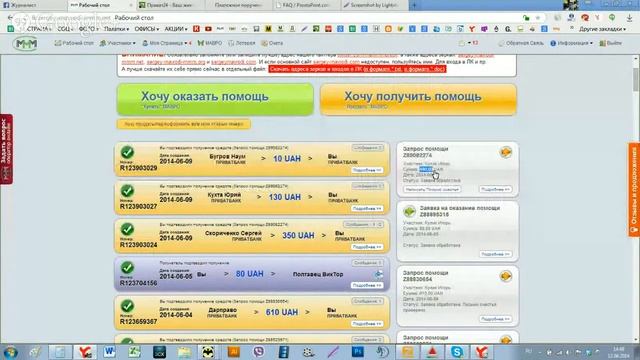The width and height of the screenshot is (640, 360).
Task: Click 'Хочу получить помощь' orange button
Action: pos(418,99)
